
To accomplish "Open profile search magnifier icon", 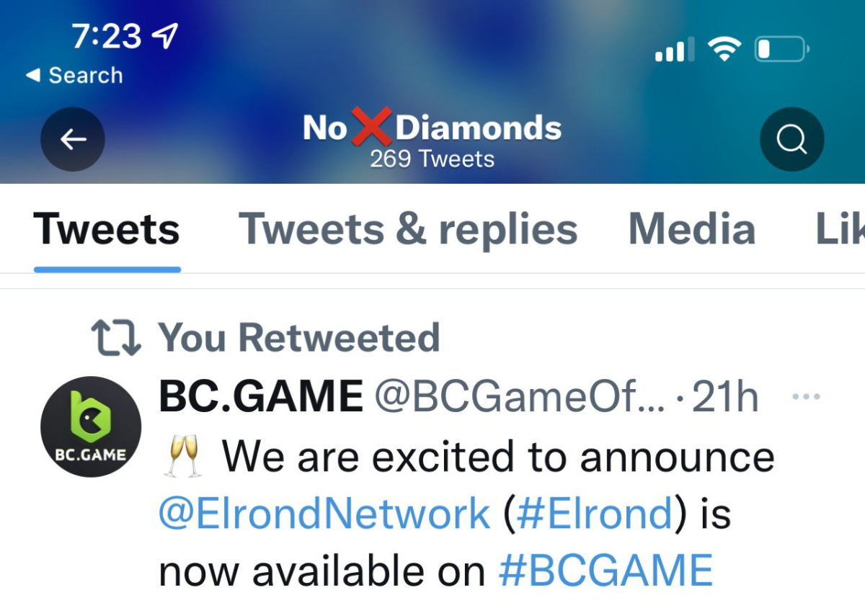I will (791, 140).
